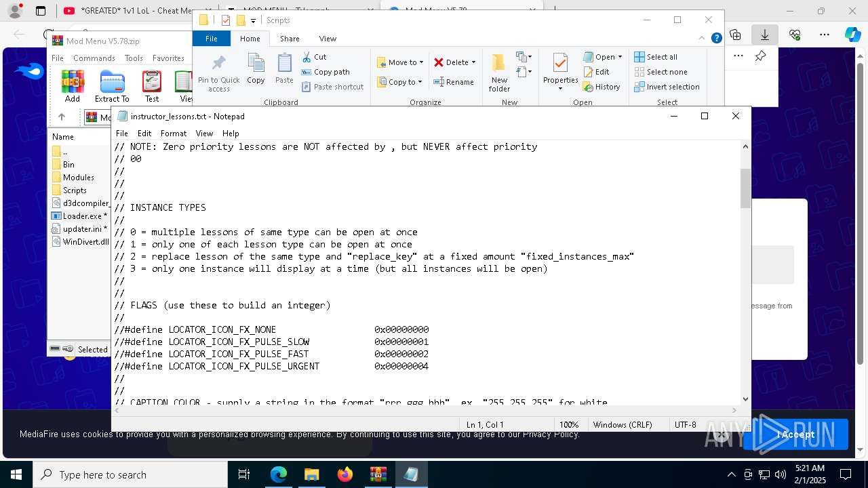Click Select none in Explorer ribbon
The height and width of the screenshot is (488, 868).
660,72
